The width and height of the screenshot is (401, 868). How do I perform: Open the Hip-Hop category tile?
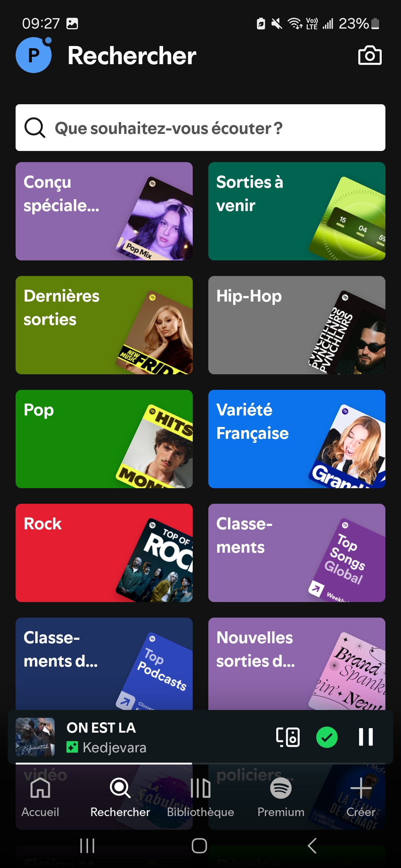(297, 325)
